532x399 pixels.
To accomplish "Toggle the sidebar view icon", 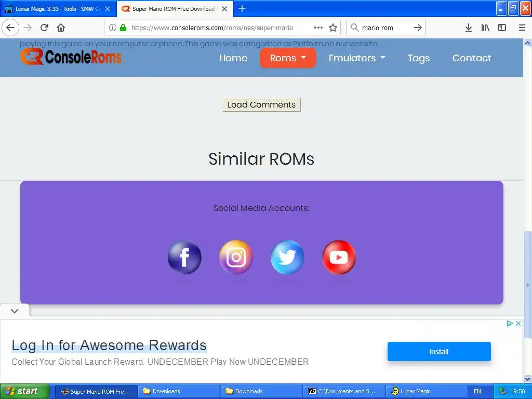I will click(502, 28).
